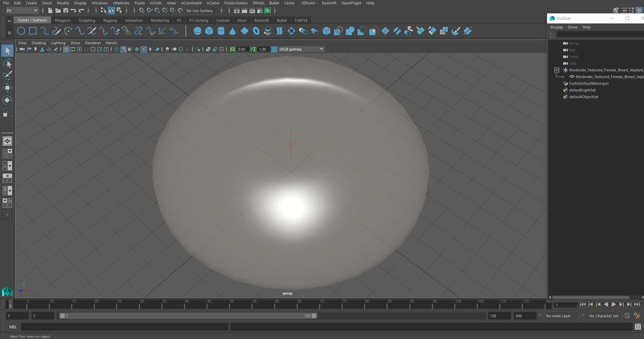
Task: Toggle Auto Key button
Action: pyautogui.click(x=627, y=316)
